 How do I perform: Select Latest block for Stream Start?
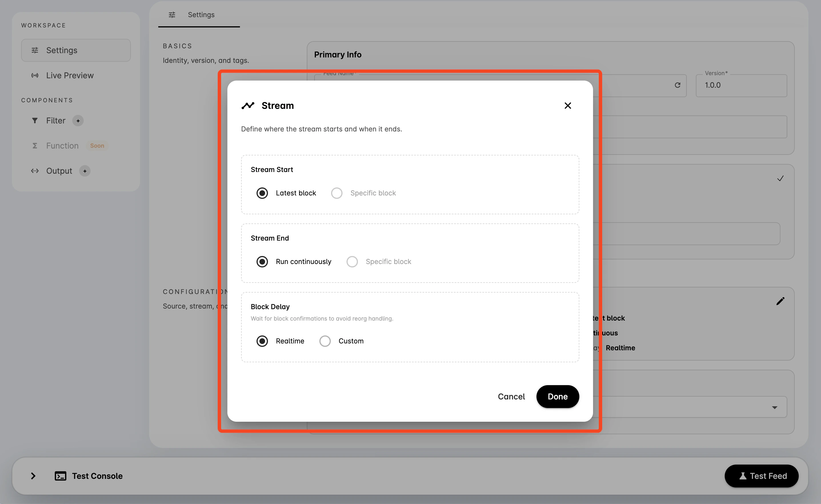tap(262, 193)
